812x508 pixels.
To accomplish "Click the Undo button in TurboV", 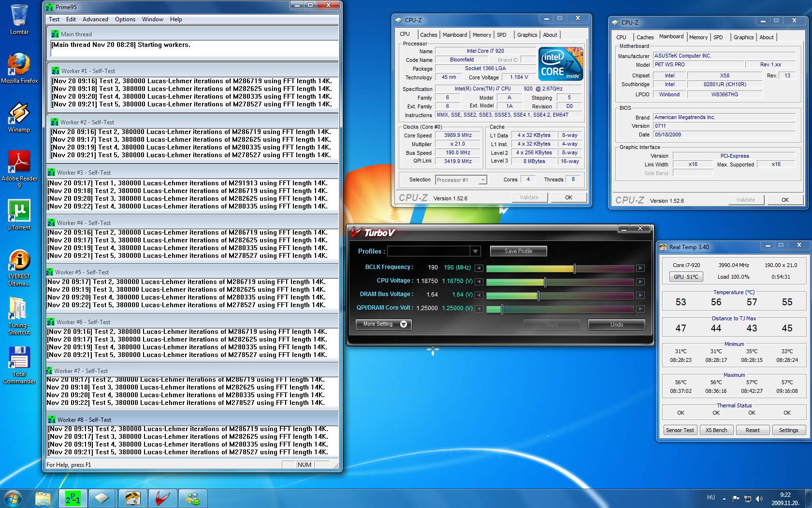I will (x=616, y=325).
